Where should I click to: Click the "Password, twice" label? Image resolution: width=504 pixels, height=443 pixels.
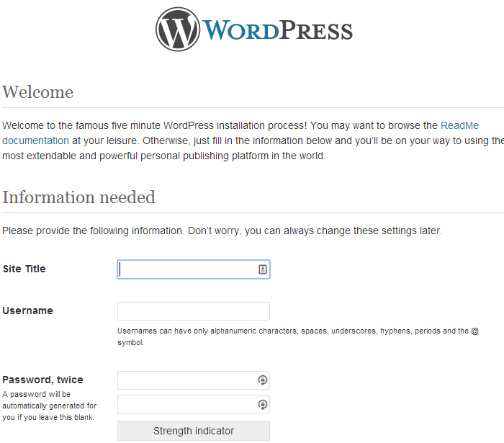coord(42,380)
